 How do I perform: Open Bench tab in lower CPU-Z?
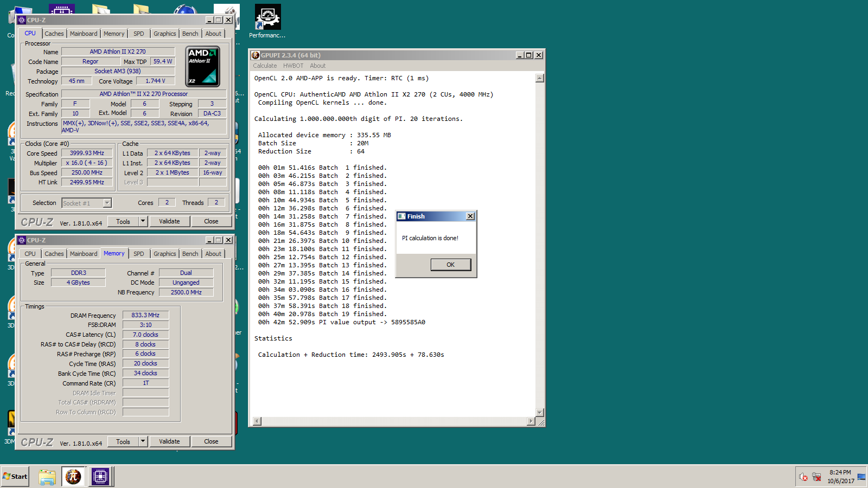[190, 254]
